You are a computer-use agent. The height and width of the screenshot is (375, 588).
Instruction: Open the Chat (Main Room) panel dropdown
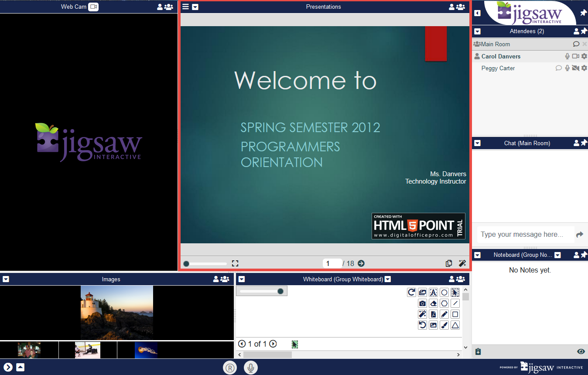pos(477,143)
